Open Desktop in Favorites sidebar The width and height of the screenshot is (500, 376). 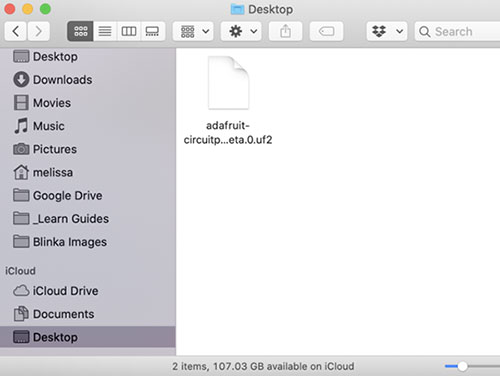(88, 57)
